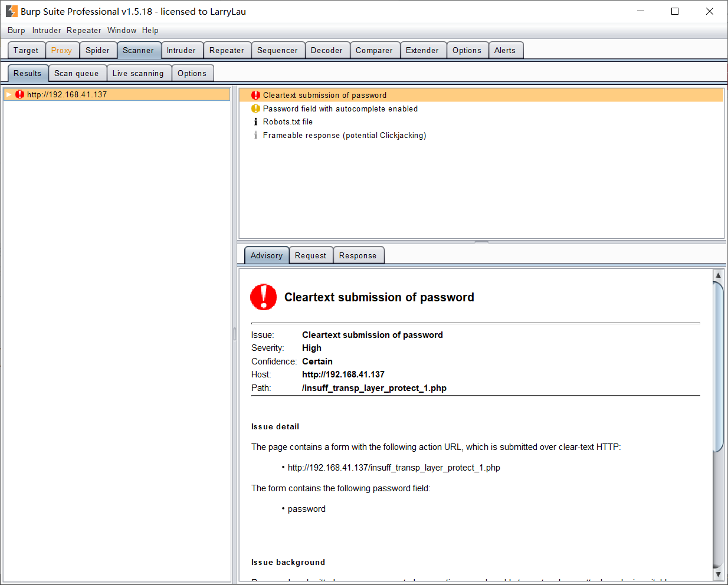Screen dimensions: 728x585
Task: Open the Extender tab
Action: click(x=423, y=50)
